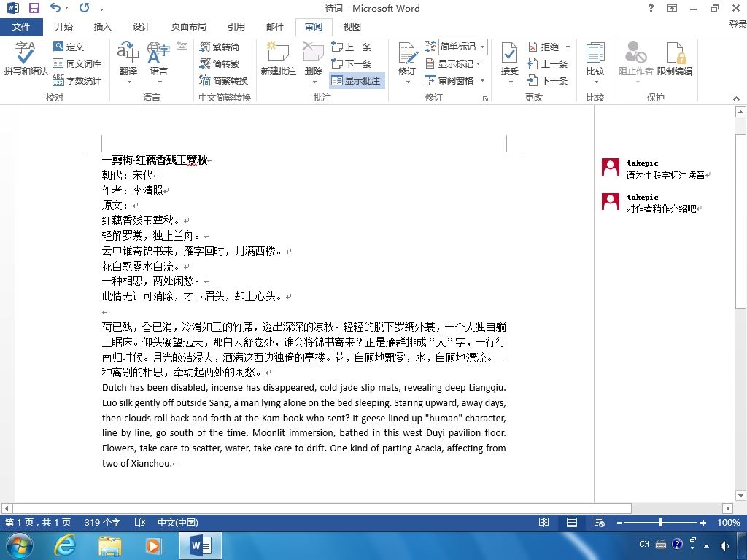This screenshot has height=560, width=747.
Task: Reject the change with 拒绝
Action: [543, 47]
